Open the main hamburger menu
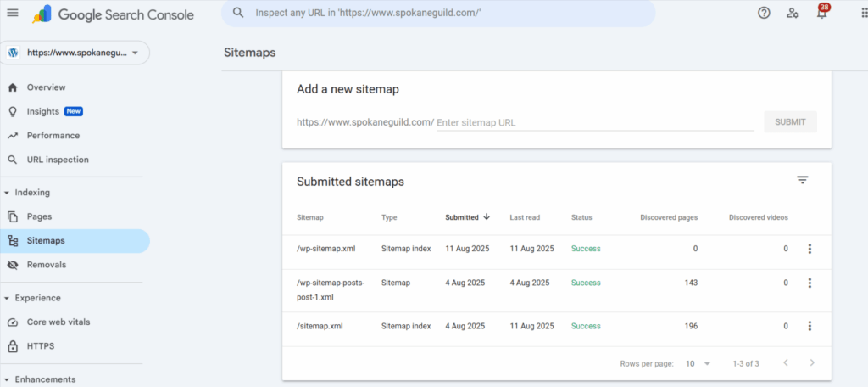This screenshot has height=387, width=868. click(x=12, y=13)
